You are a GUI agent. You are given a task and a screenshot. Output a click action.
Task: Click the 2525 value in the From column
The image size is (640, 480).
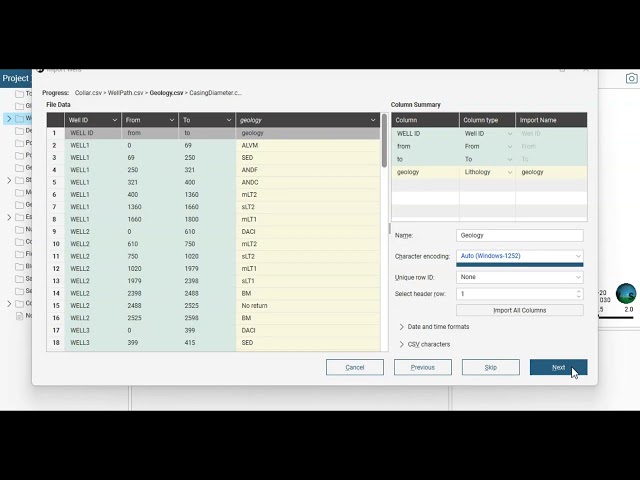pos(134,318)
